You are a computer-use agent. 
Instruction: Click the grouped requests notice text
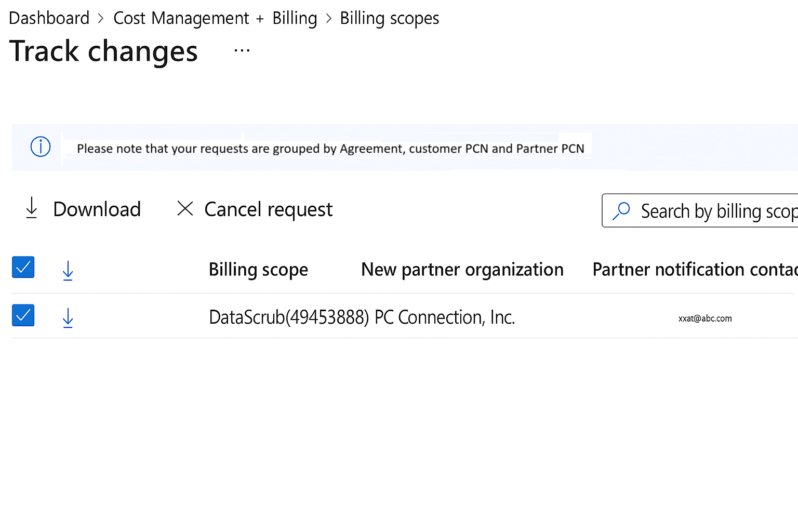coord(330,149)
